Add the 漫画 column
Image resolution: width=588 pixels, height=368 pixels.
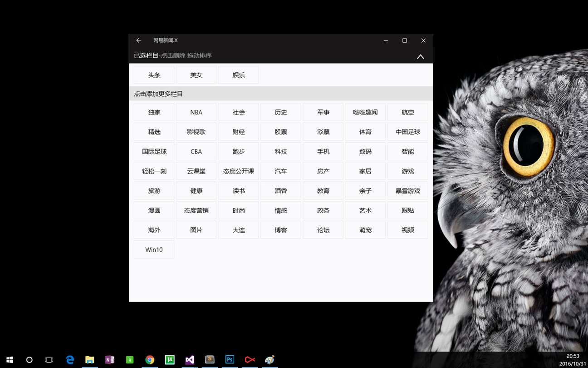coord(154,210)
